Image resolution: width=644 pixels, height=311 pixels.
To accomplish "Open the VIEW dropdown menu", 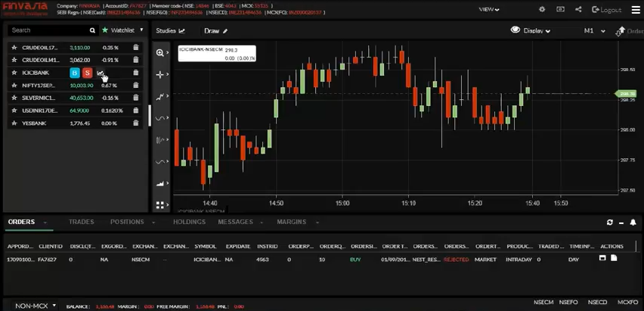I will pyautogui.click(x=489, y=10).
